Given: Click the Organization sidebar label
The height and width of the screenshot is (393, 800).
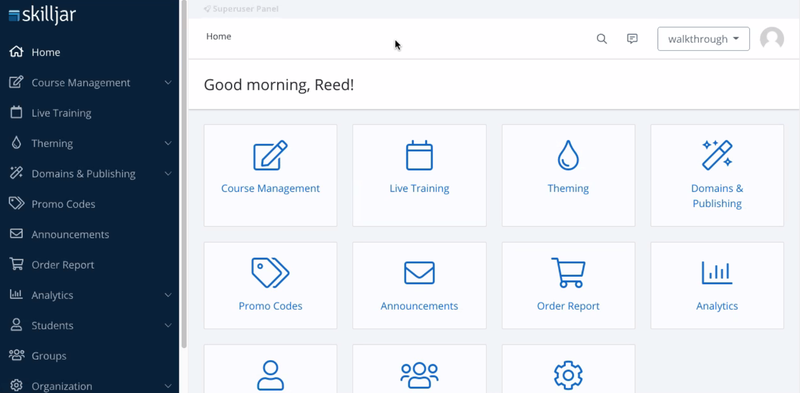Looking at the screenshot, I should [62, 386].
